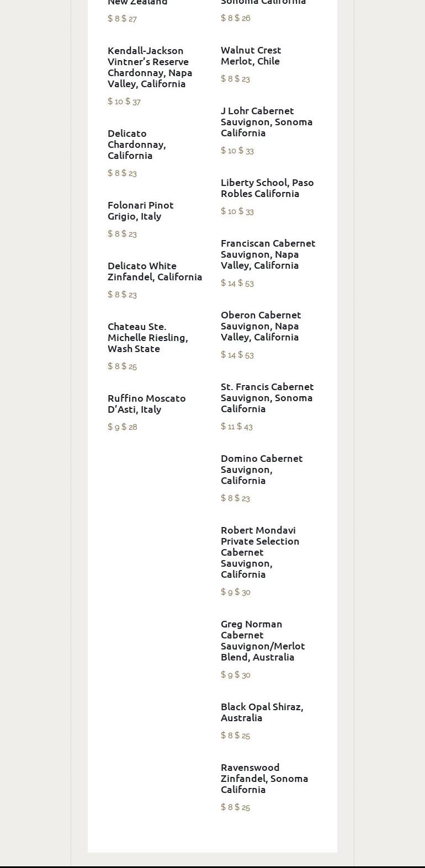The height and width of the screenshot is (868, 425).
Task: Select the Delicato White Zinfandel entry
Action: pyautogui.click(x=155, y=271)
